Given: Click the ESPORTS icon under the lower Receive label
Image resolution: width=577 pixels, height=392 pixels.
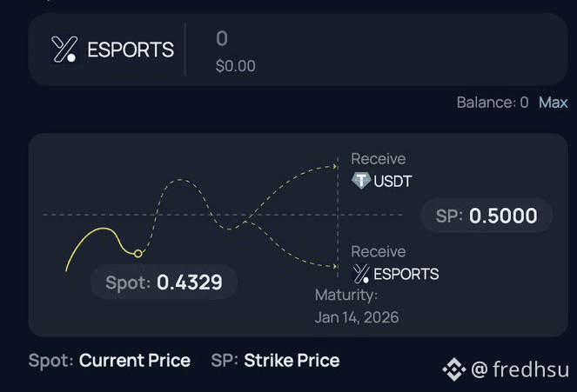Looking at the screenshot, I should [360, 274].
